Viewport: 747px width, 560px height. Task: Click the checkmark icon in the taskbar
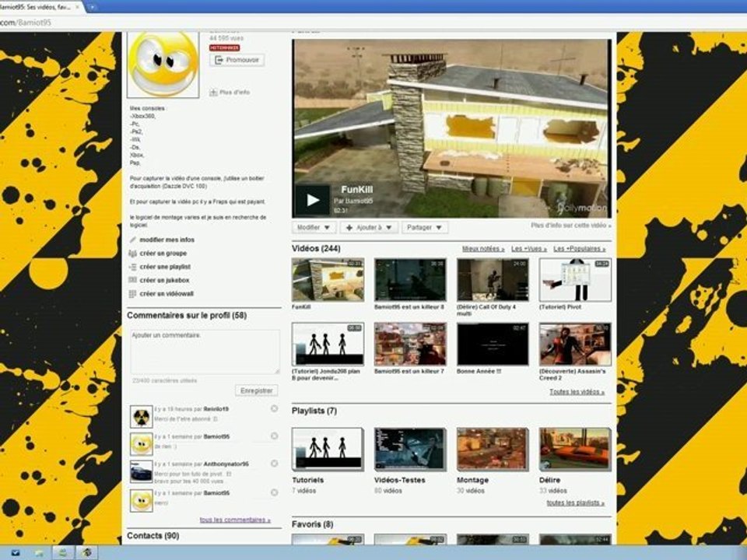click(x=15, y=553)
